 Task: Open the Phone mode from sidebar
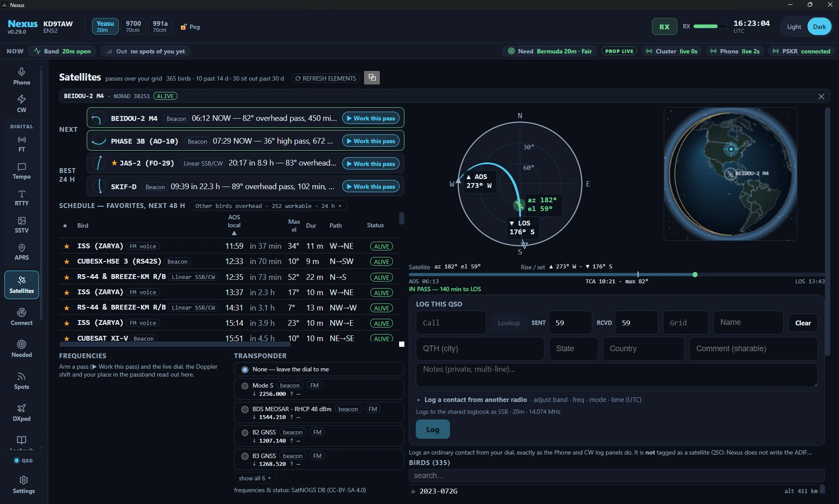click(21, 76)
